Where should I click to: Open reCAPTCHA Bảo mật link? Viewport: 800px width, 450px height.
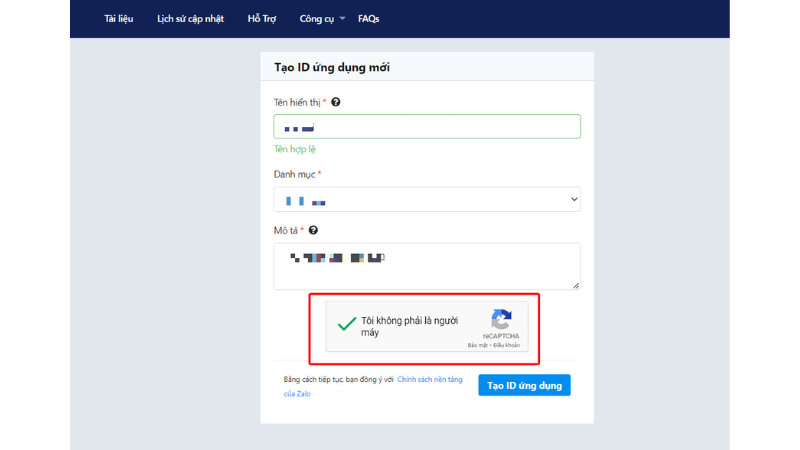coord(478,345)
